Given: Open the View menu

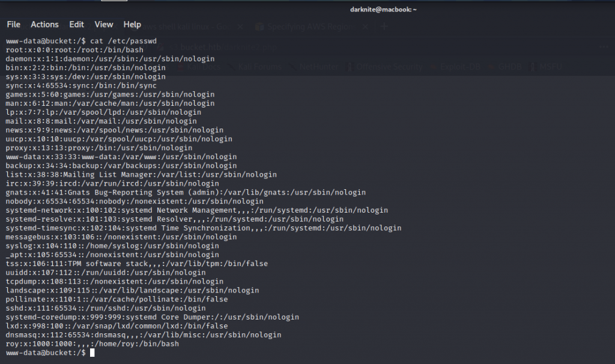Looking at the screenshot, I should tap(103, 25).
